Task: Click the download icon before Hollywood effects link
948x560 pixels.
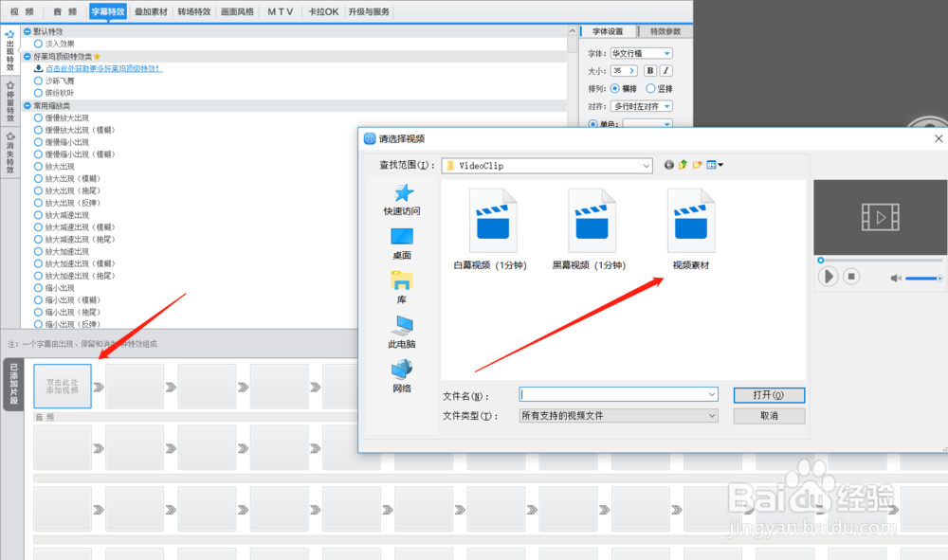Action: [38, 68]
